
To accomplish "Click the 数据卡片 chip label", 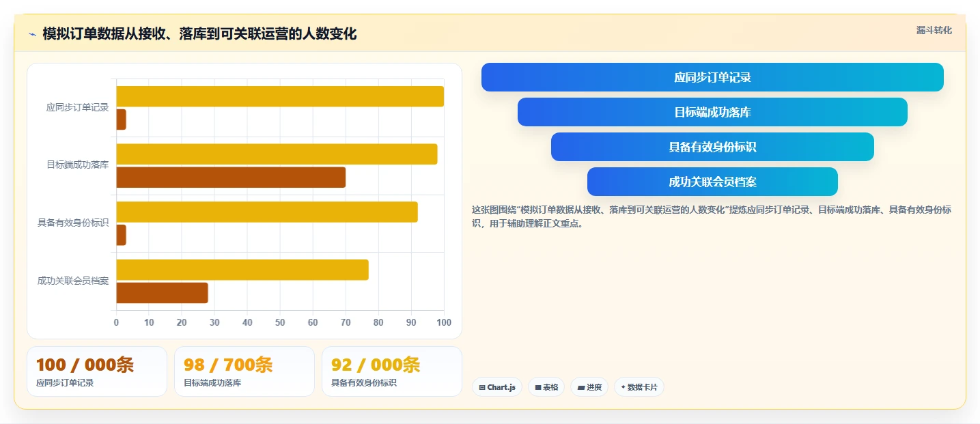I will tap(643, 387).
